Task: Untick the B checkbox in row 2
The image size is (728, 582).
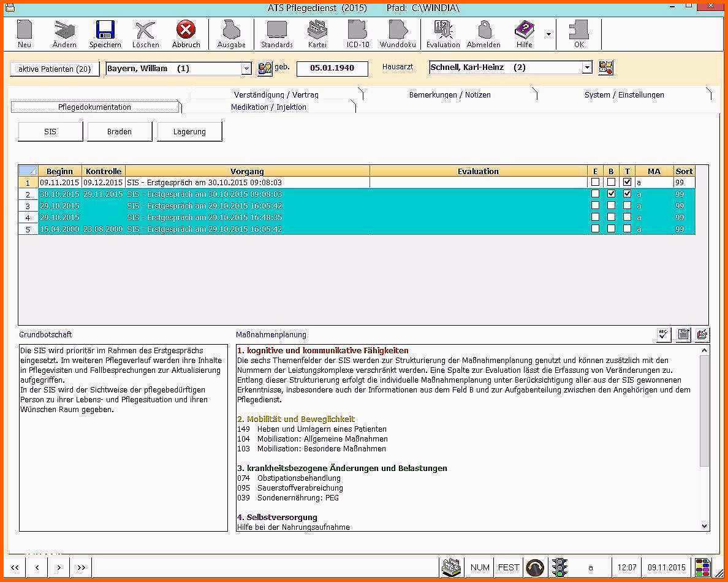Action: 611,194
